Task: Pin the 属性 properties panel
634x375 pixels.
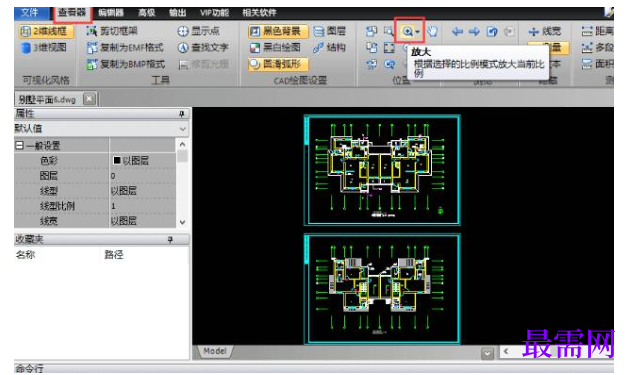Action: tap(182, 114)
